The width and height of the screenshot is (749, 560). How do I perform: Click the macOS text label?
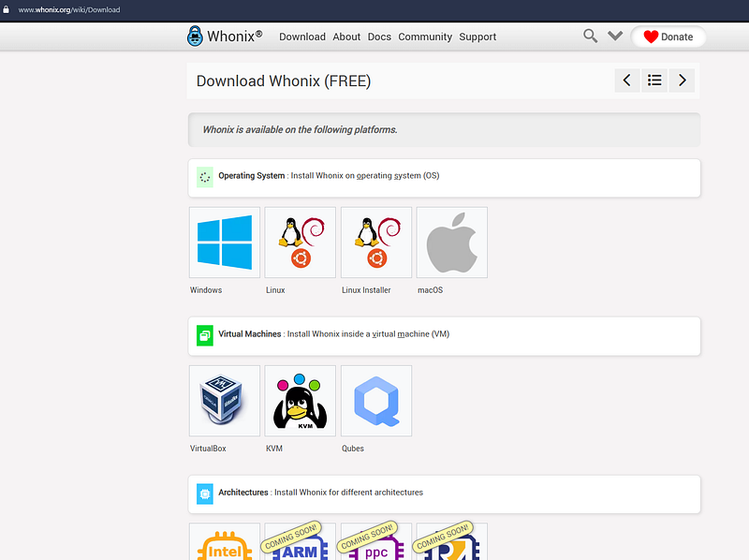click(430, 290)
